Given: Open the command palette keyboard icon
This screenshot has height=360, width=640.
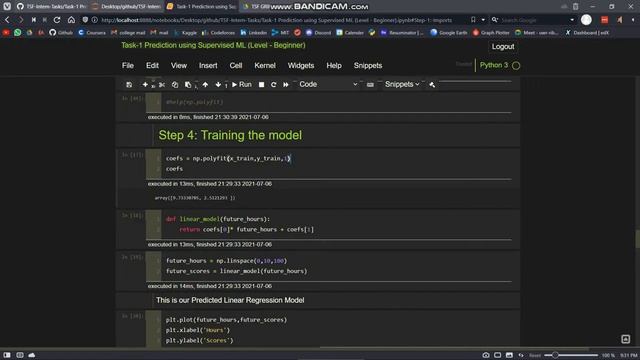Looking at the screenshot, I should 370,84.
